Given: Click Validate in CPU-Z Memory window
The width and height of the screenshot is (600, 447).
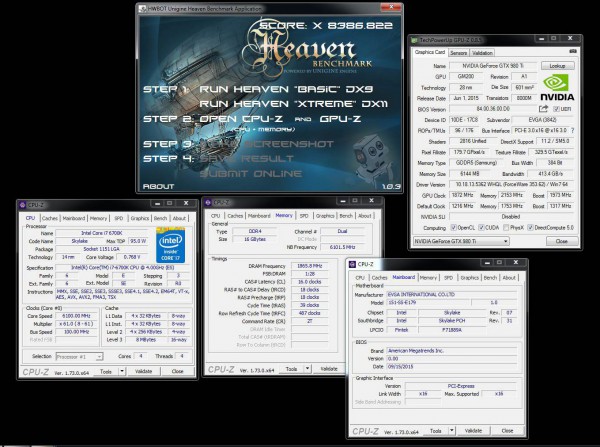Looking at the screenshot, I should click(329, 369).
